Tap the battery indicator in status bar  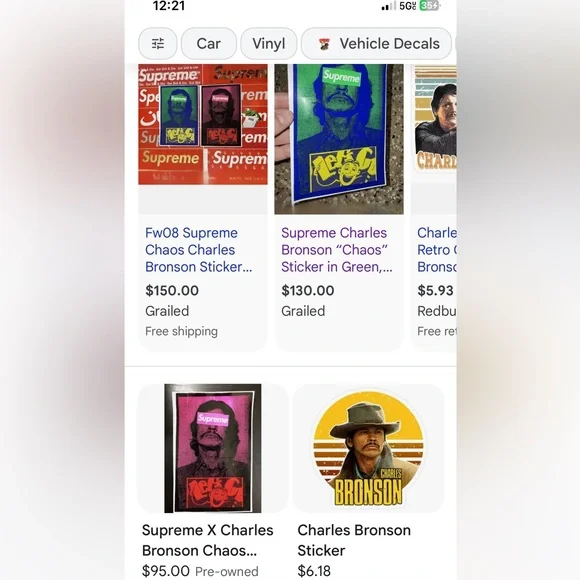[429, 6]
